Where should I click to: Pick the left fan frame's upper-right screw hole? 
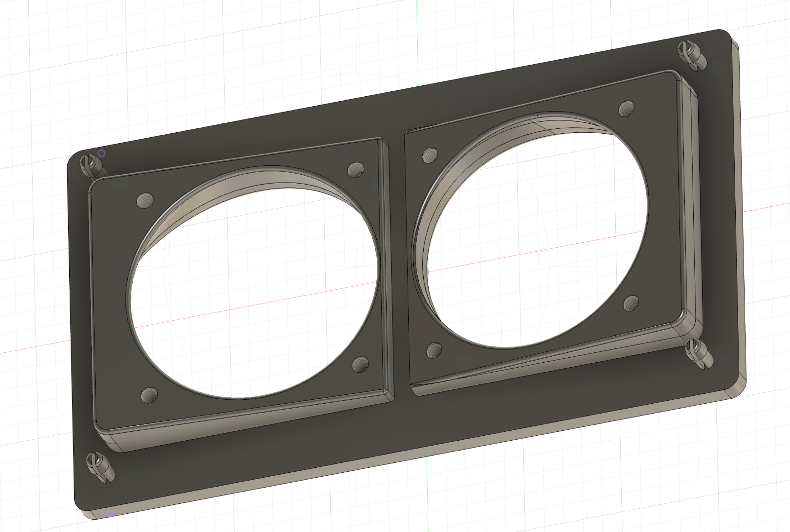coord(355,170)
